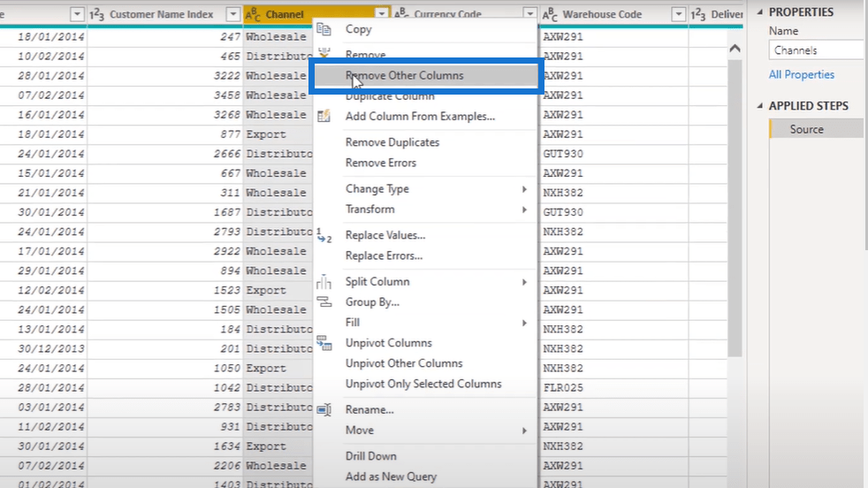Edit the query Name field
868x488 pixels.
[x=817, y=50]
